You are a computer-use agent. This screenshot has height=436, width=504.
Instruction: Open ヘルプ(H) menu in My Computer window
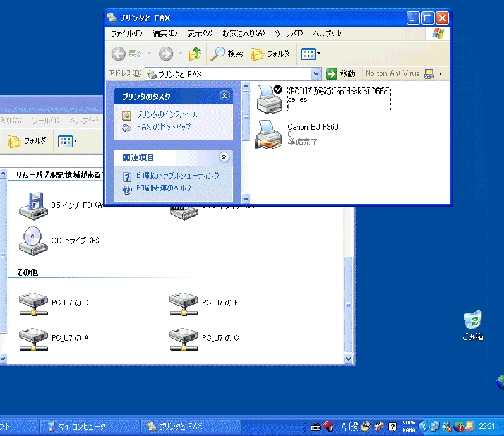(84, 121)
